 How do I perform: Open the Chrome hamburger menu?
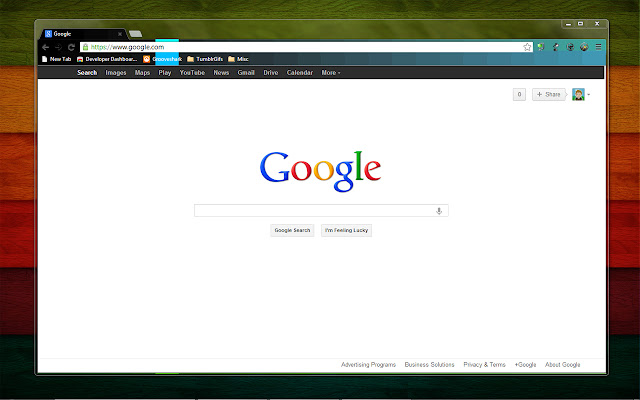click(598, 47)
